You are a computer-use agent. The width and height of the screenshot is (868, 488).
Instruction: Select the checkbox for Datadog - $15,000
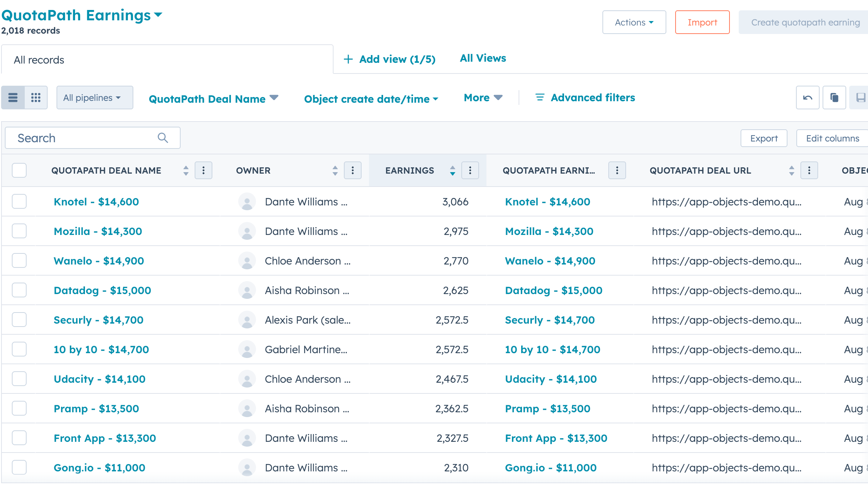[x=19, y=290]
